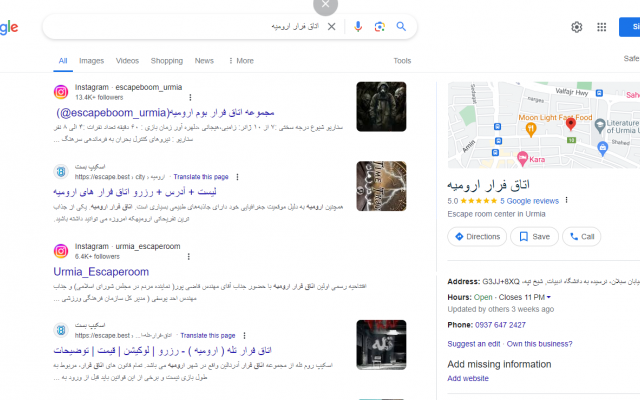
Task: Open the Google logo homepage
Action: point(9,27)
